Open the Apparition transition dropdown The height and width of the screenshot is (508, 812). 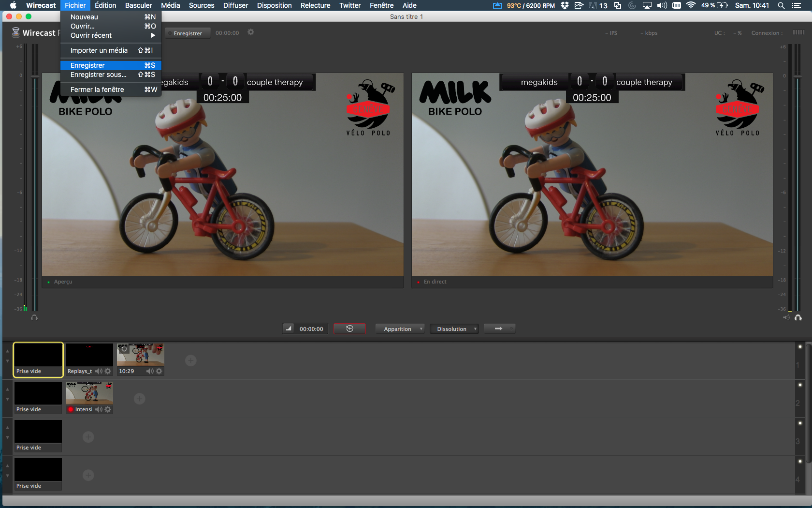[x=400, y=329]
